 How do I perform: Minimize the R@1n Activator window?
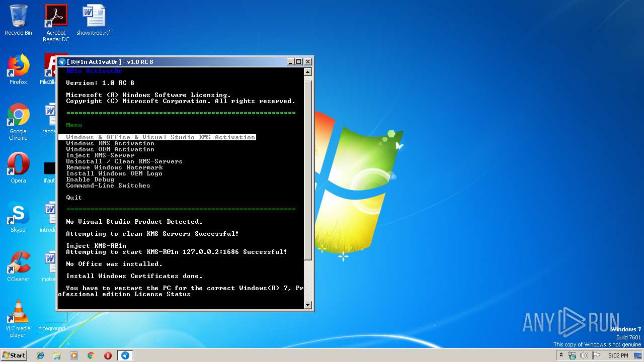[x=290, y=62]
